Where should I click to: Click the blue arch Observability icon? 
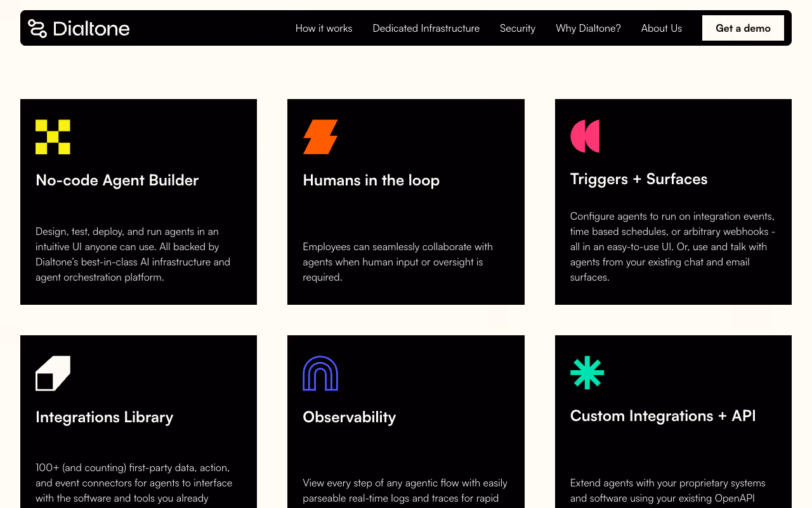(x=320, y=373)
